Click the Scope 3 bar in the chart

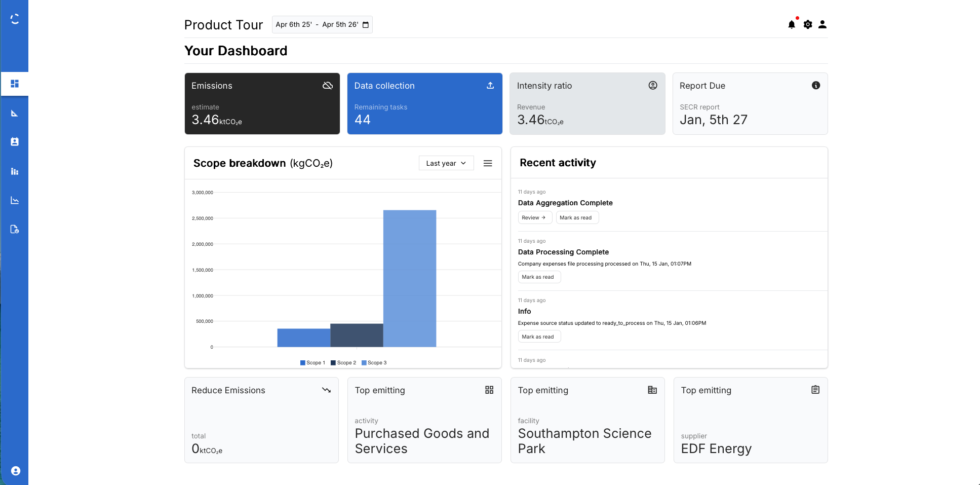point(409,279)
